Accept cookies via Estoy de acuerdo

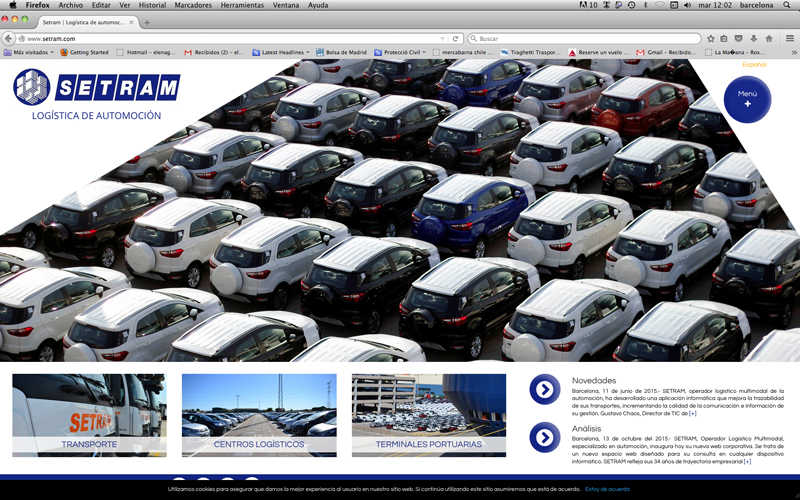tap(608, 489)
